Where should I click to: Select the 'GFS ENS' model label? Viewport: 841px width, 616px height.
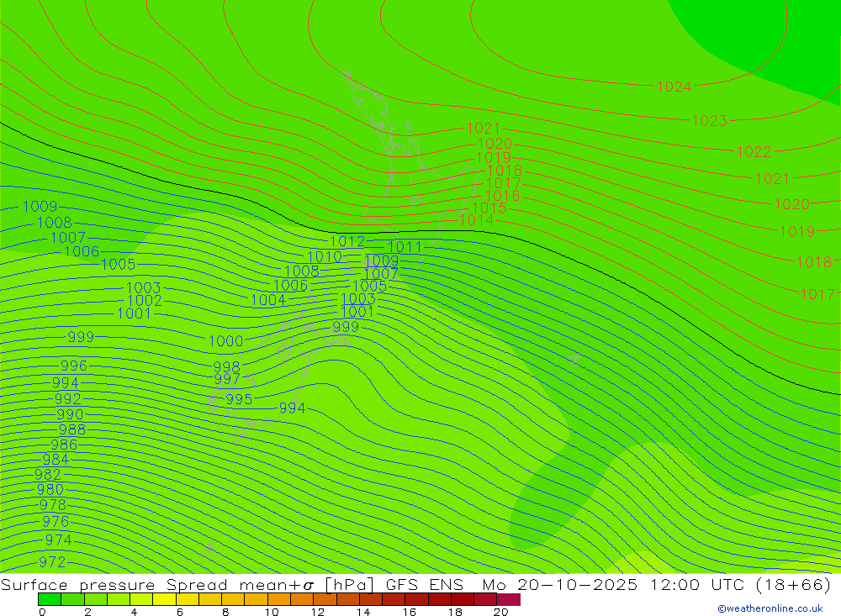pos(424,584)
